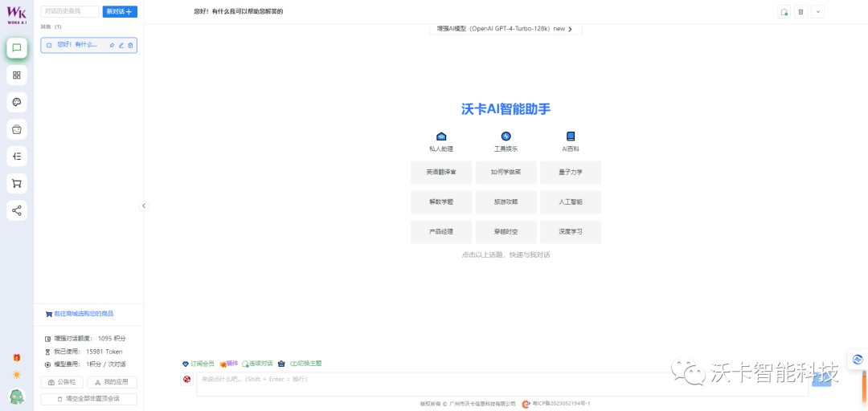Open the chat icon in the left sidebar
868x411 pixels.
tap(17, 48)
